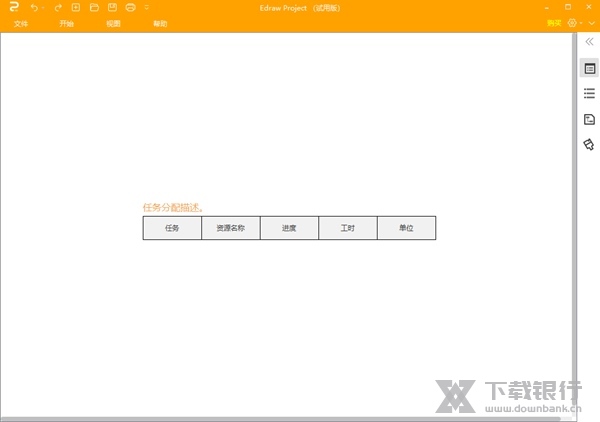The width and height of the screenshot is (600, 422).
Task: Open the settings gear icon
Action: 572,23
